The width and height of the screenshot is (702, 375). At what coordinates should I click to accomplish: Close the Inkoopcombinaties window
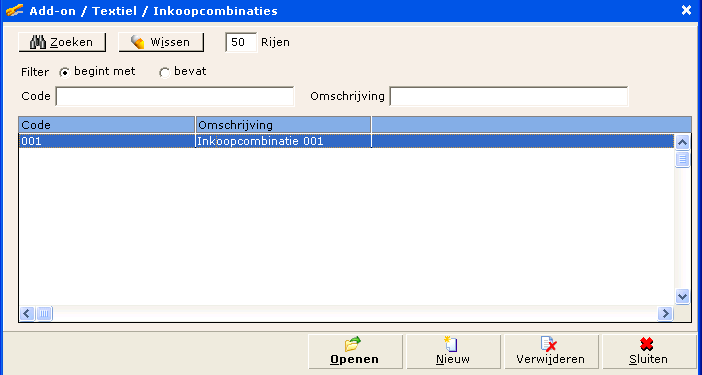coord(686,10)
